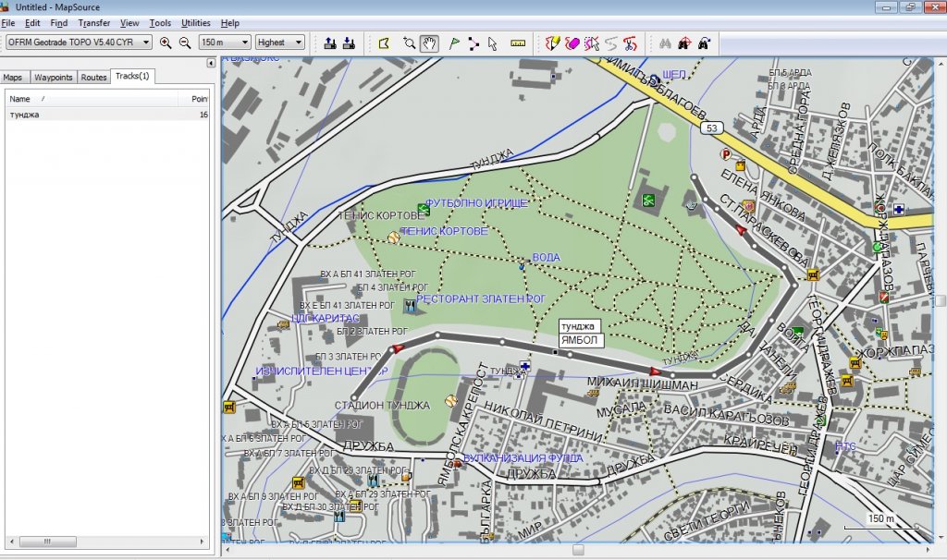
Task: Switch to the Waypoints tab
Action: 54,78
